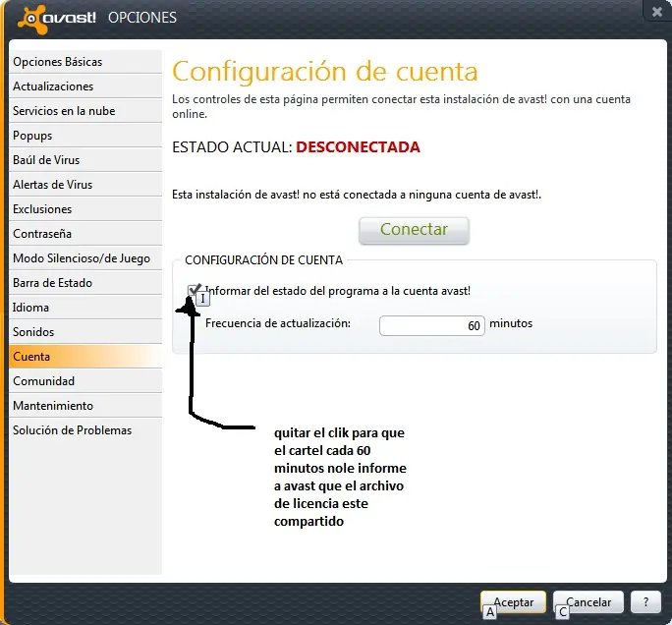
Task: Open Exclusiones settings
Action: (85, 209)
